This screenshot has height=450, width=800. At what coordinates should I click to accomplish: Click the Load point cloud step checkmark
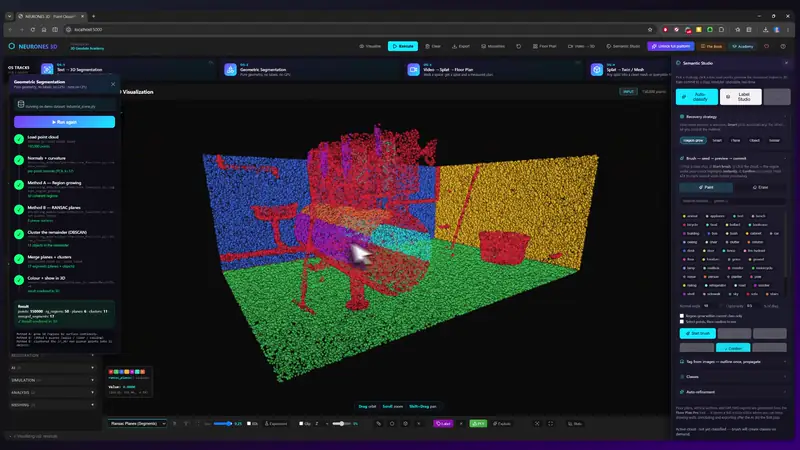click(x=19, y=139)
